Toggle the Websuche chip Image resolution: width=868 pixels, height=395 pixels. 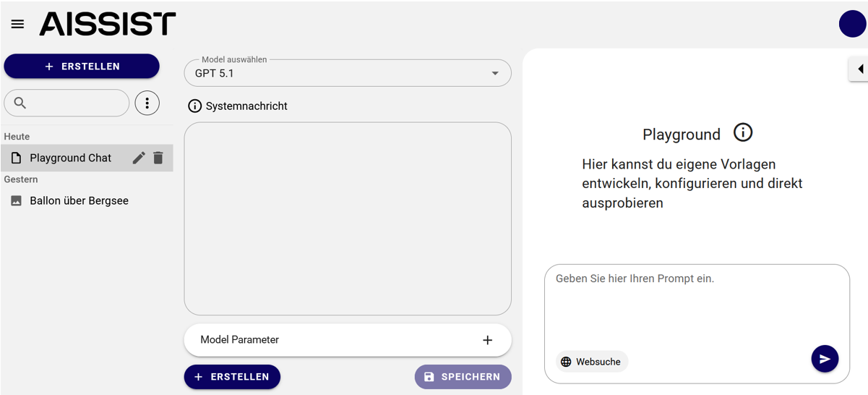point(592,362)
